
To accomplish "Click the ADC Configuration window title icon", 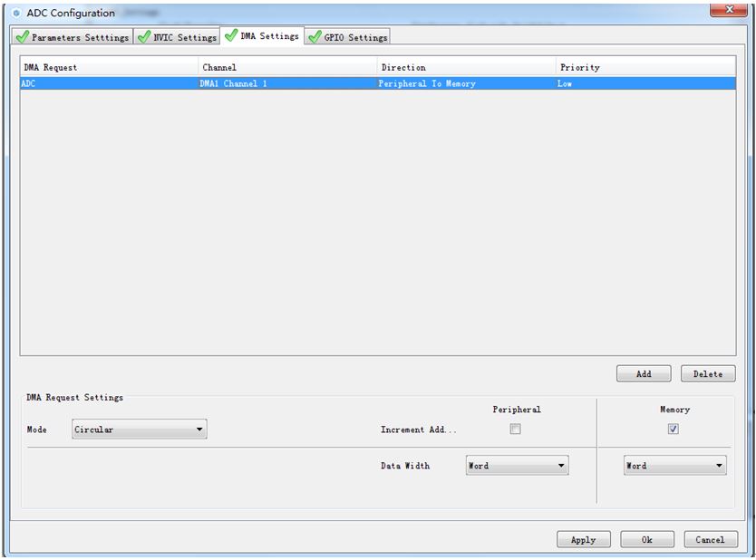I will [x=16, y=13].
